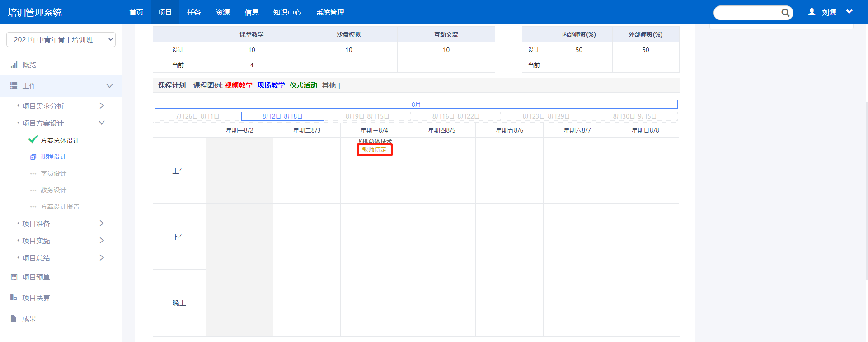Image resolution: width=868 pixels, height=342 pixels.
Task: Open the 信息 menu
Action: tap(252, 12)
